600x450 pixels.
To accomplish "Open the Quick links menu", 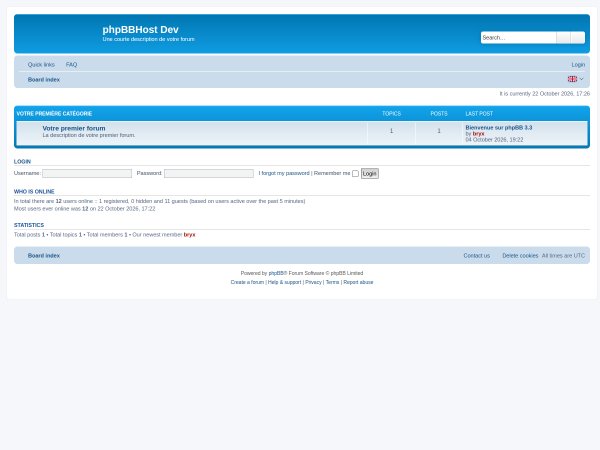I will [41, 65].
